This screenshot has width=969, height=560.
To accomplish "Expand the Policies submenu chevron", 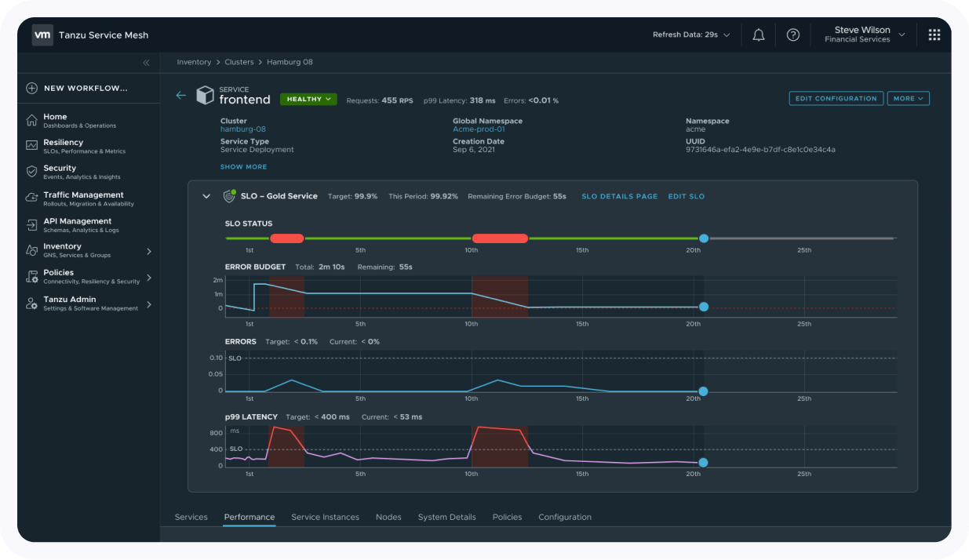I will pos(149,278).
